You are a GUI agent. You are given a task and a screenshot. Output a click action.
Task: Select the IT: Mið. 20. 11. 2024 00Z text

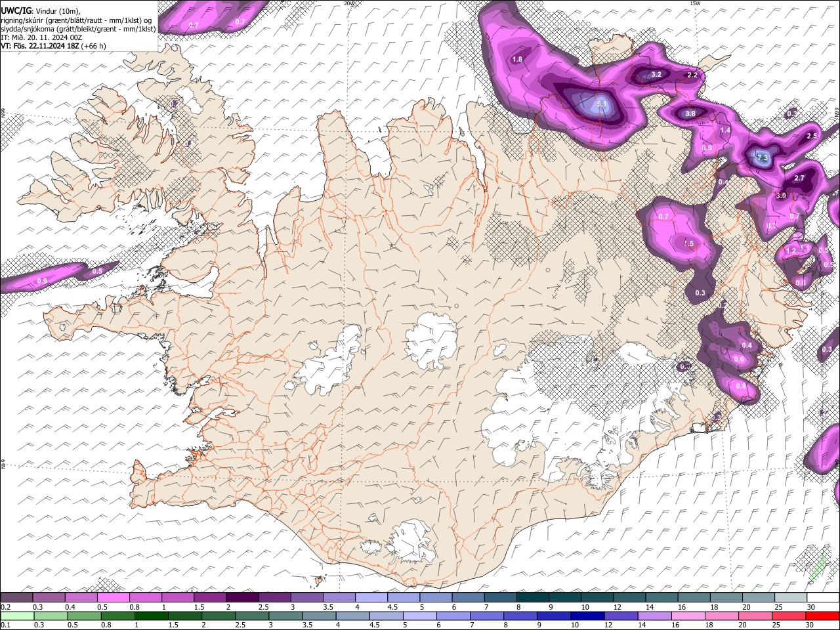[41, 37]
